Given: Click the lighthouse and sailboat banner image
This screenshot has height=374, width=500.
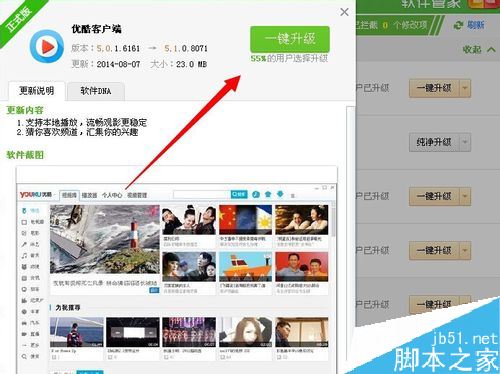Looking at the screenshot, I should point(105,239).
